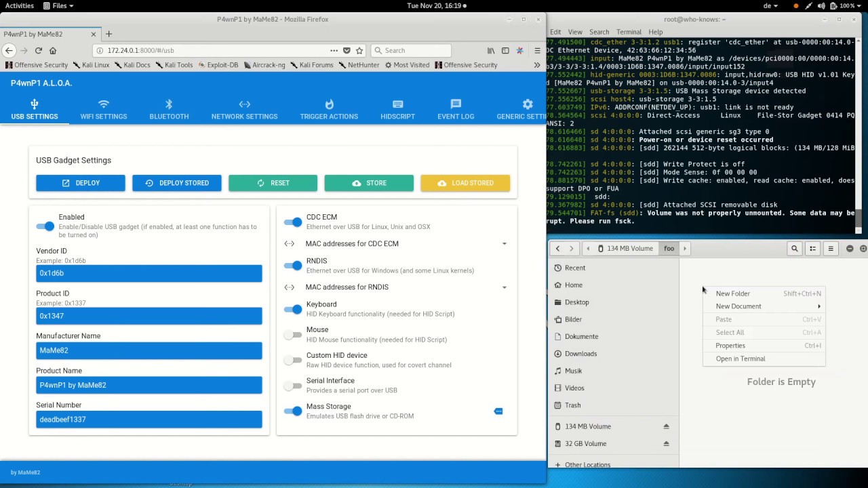Open the Event Log tab

pos(456,110)
